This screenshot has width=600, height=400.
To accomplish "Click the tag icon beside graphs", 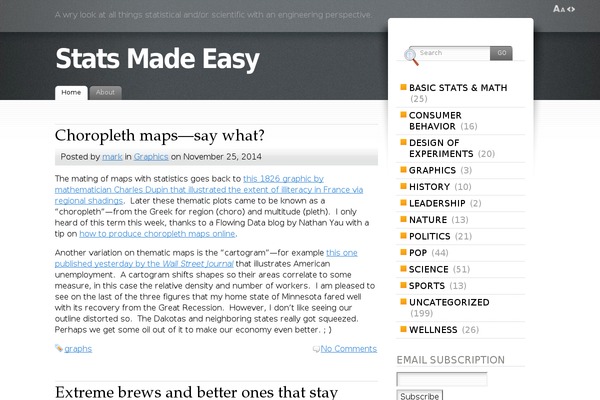I will pyautogui.click(x=59, y=348).
